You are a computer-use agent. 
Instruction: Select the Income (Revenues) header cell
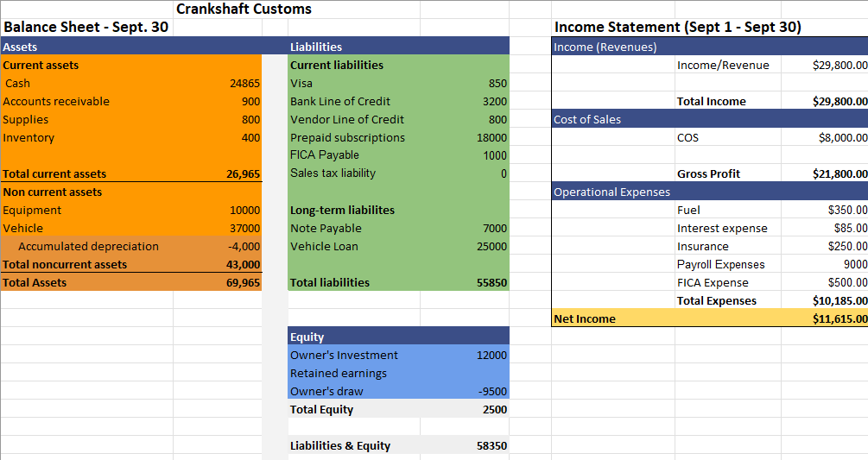(605, 47)
